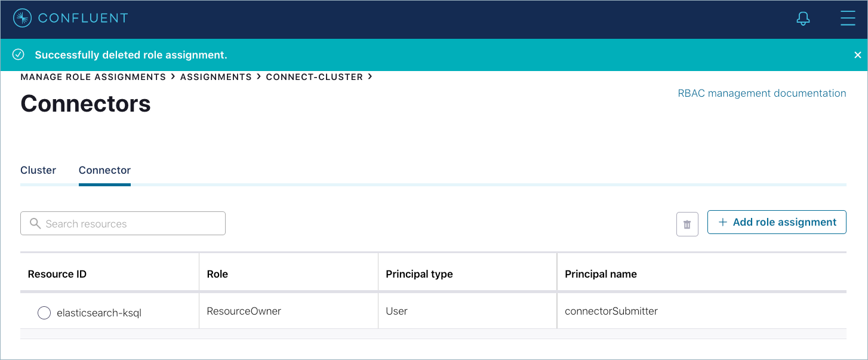
Task: Click the Resource ID column header
Action: coord(57,274)
